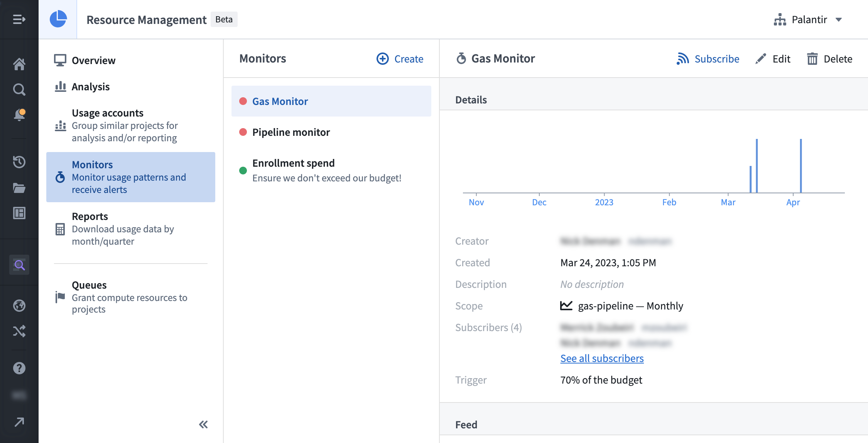
Task: Open the files folder icon
Action: pos(19,188)
